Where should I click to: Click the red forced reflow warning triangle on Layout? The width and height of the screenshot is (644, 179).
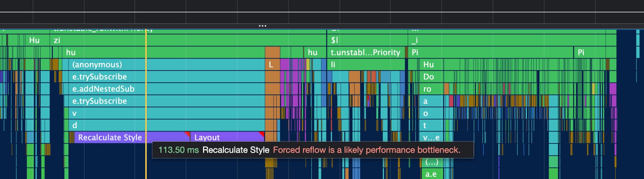[261, 134]
